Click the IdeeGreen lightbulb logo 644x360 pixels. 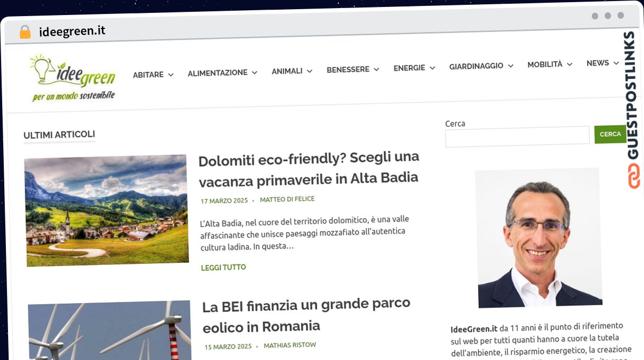coord(73,78)
